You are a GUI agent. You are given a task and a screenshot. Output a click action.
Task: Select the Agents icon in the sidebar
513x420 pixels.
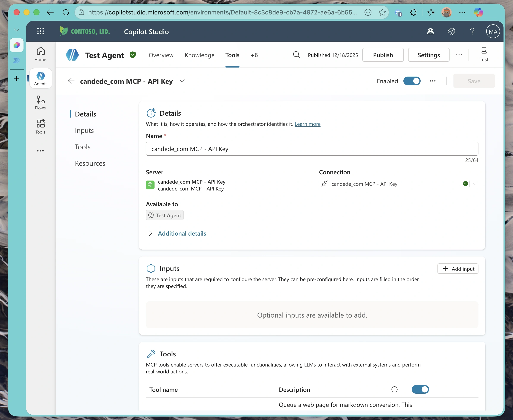pos(40,78)
